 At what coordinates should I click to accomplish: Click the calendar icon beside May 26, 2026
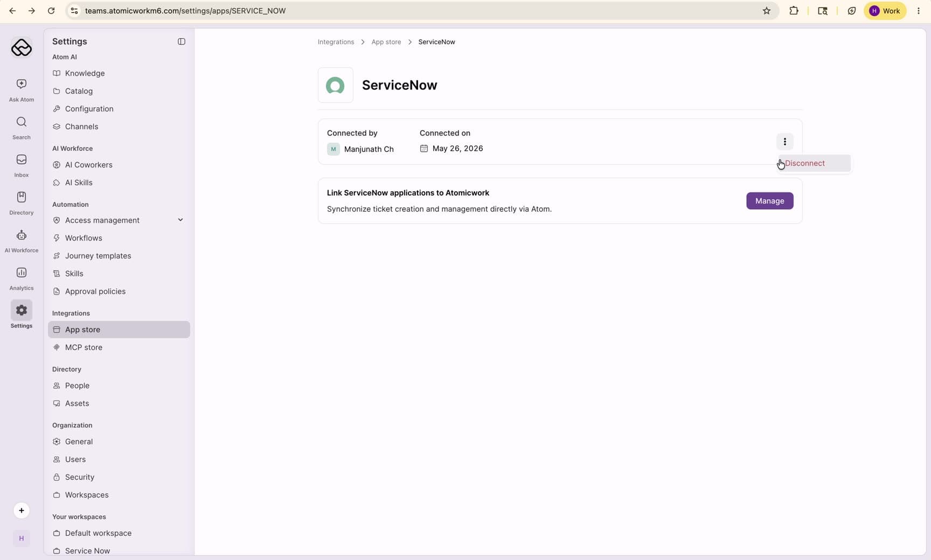click(424, 149)
